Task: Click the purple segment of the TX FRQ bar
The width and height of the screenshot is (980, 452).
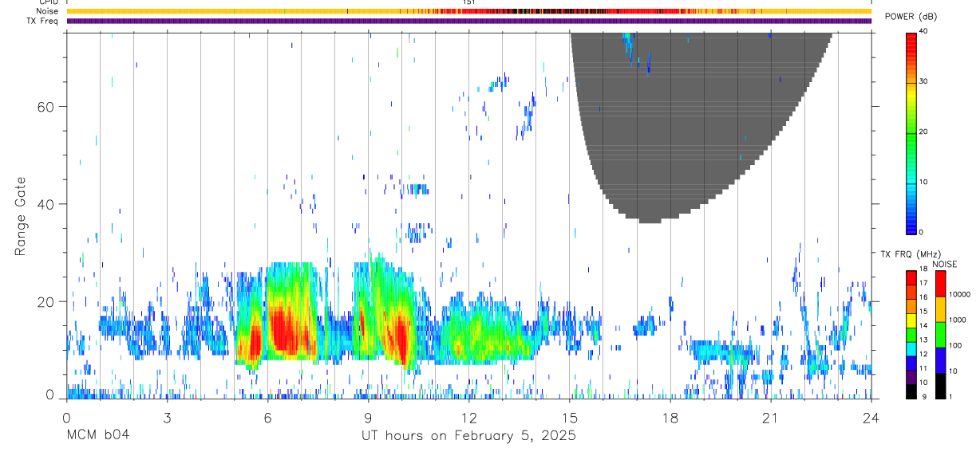Action: pyautogui.click(x=911, y=377)
